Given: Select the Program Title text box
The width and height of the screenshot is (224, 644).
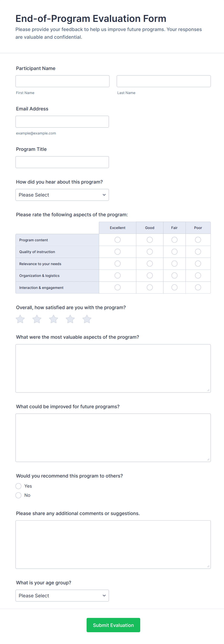Looking at the screenshot, I should point(62,162).
